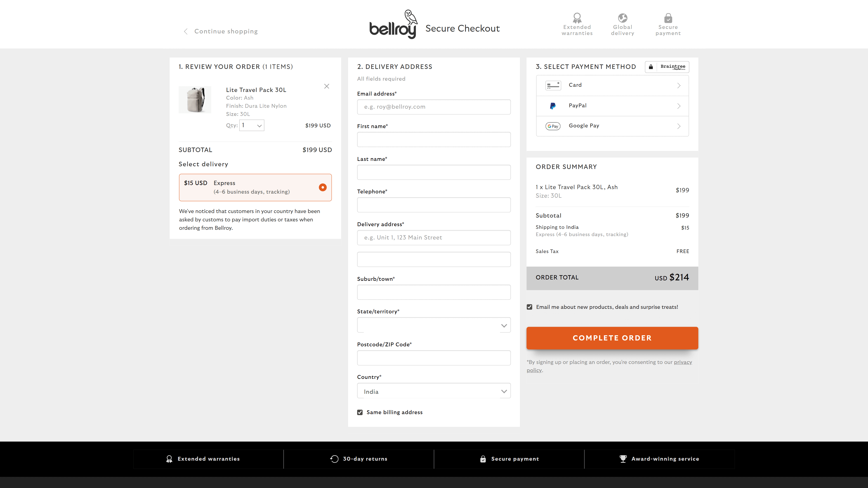Click into the Email address field
Viewport: 868px width, 488px height.
(x=434, y=107)
